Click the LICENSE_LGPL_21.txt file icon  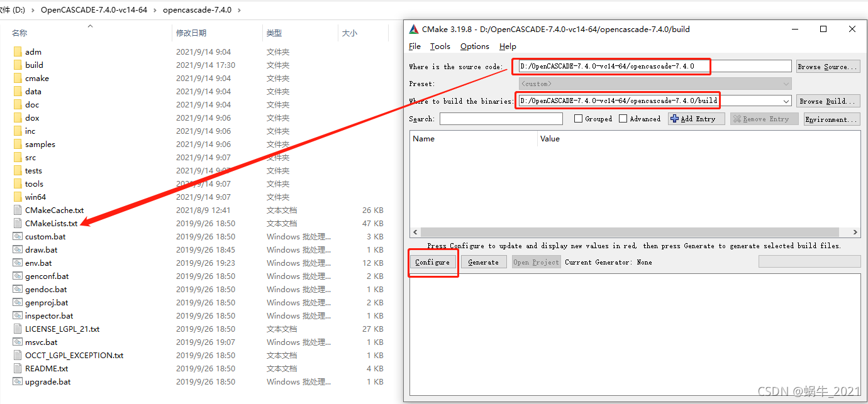[18, 329]
